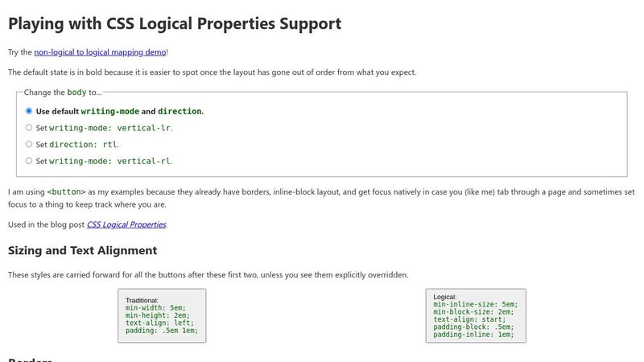The image size is (644, 362).
Task: Click 'These styles are carried forward' sentence
Action: click(x=208, y=275)
